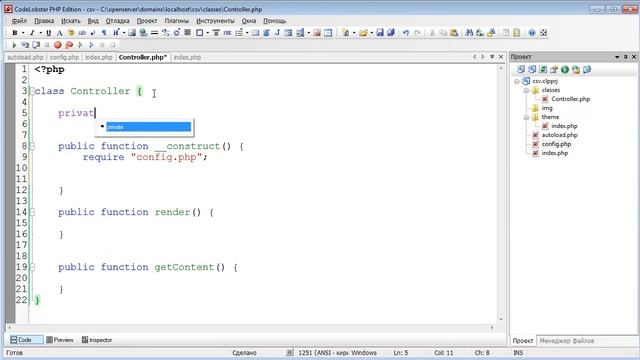Collapse the classes folder node
Image resolution: width=640 pixels, height=360 pixels.
tap(527, 90)
